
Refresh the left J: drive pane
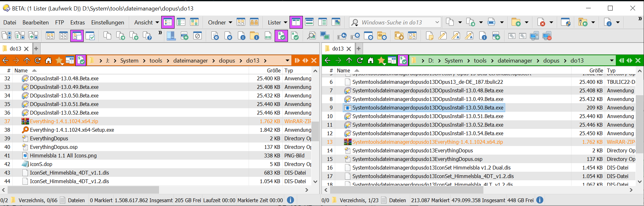pyautogui.click(x=38, y=60)
